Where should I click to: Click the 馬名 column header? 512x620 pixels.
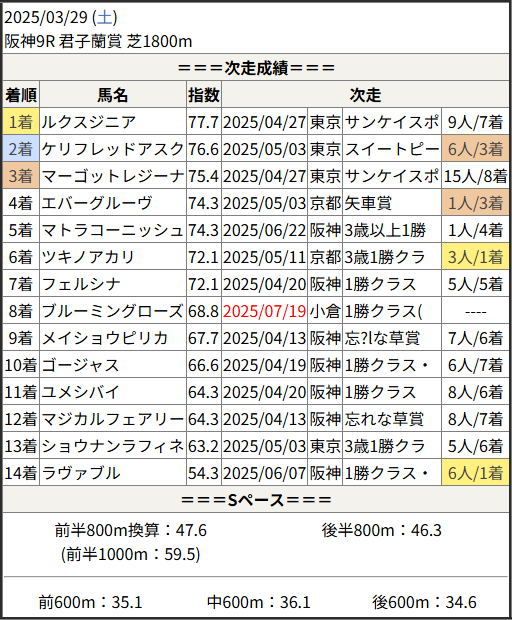(x=113, y=95)
